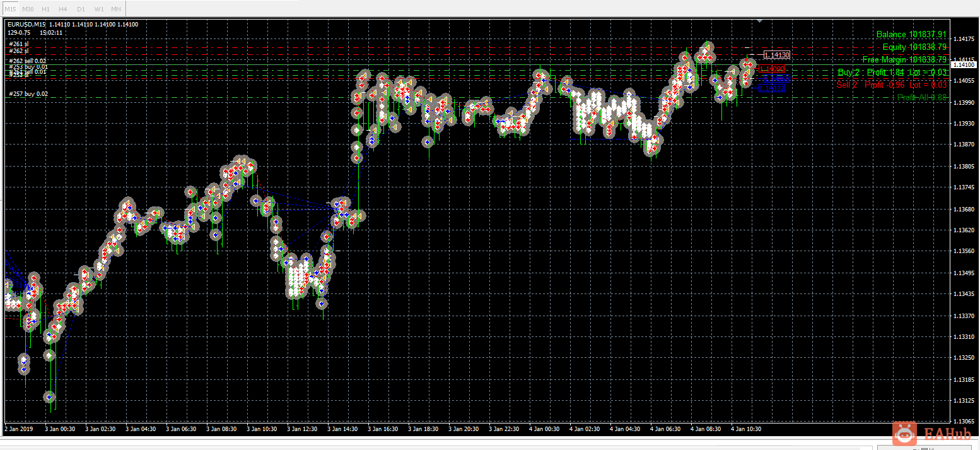Click the current price 1.14100 axis marker

tap(964, 65)
